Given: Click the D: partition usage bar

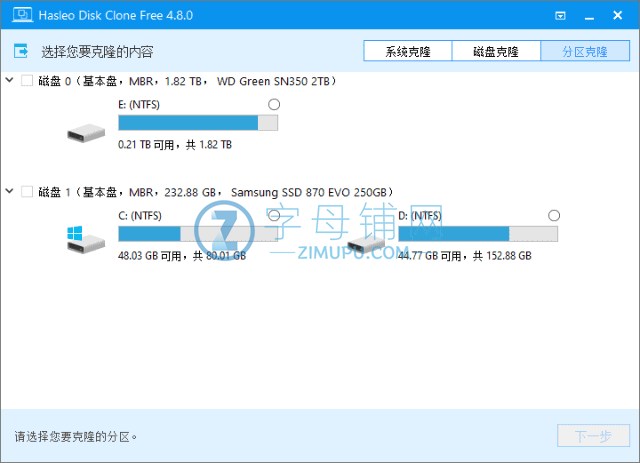Looking at the screenshot, I should [x=478, y=234].
